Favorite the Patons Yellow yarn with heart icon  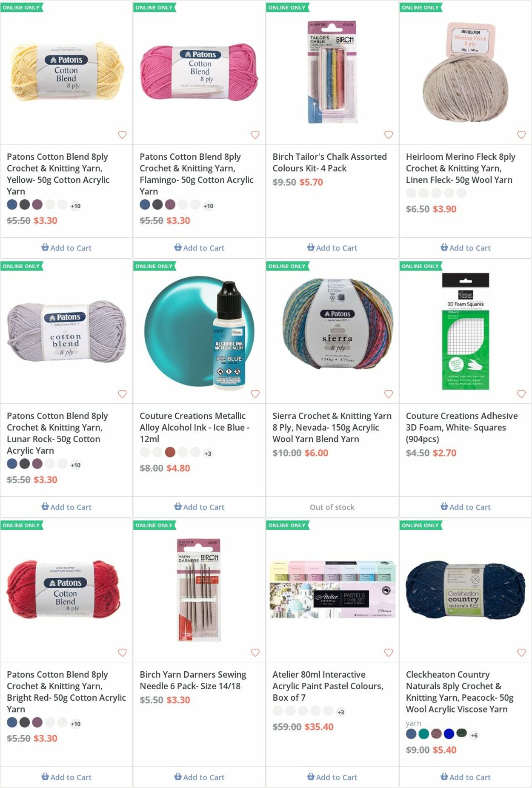pyautogui.click(x=122, y=135)
